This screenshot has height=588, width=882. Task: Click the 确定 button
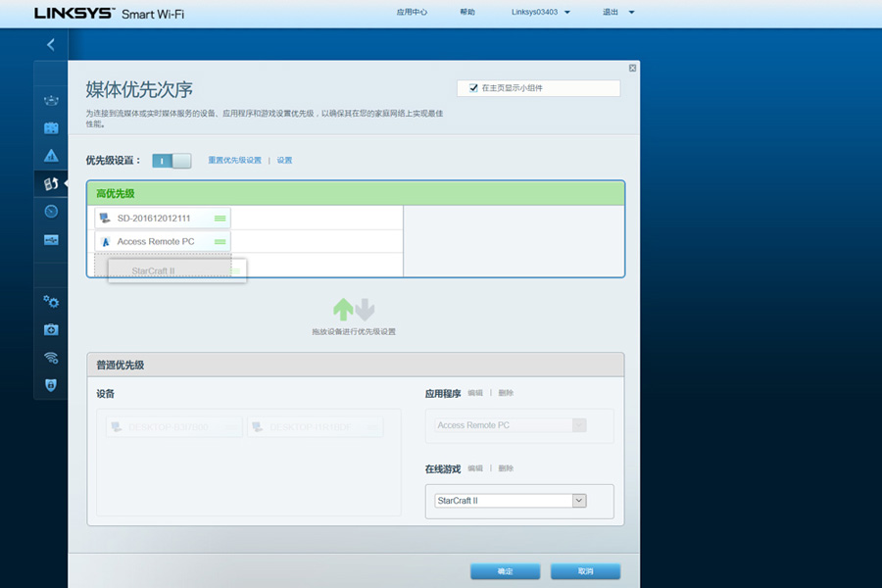[505, 571]
